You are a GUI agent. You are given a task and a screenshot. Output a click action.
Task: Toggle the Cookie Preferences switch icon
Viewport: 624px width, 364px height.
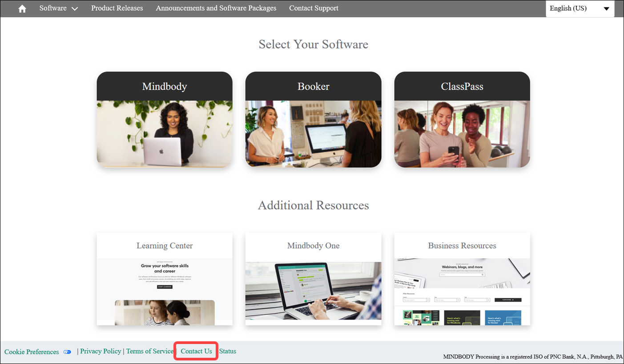coord(67,352)
